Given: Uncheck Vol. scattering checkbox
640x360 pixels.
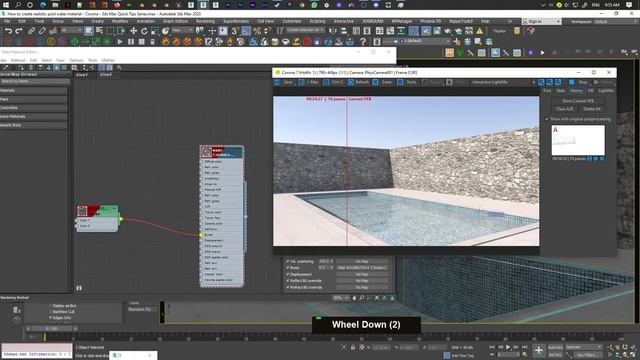Looking at the screenshot, I should pyautogui.click(x=288, y=261).
